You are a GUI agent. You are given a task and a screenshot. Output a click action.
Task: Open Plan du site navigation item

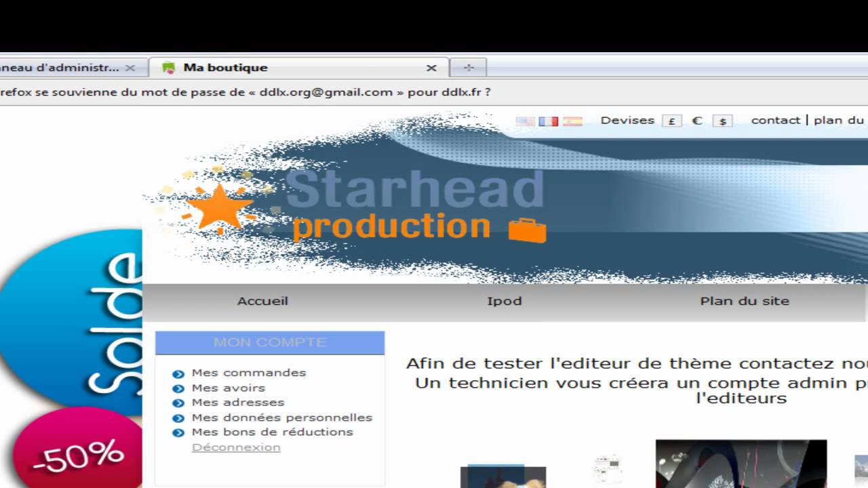pos(745,301)
